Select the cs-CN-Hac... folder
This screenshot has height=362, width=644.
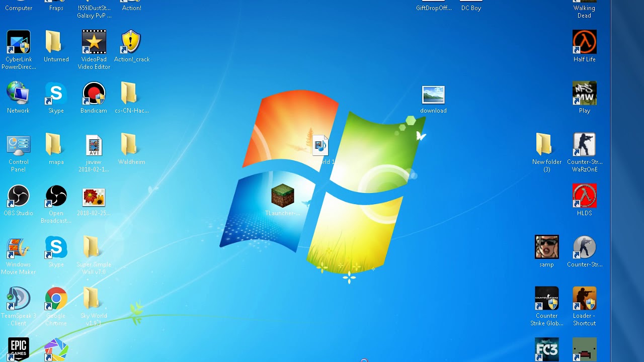pos(130,94)
